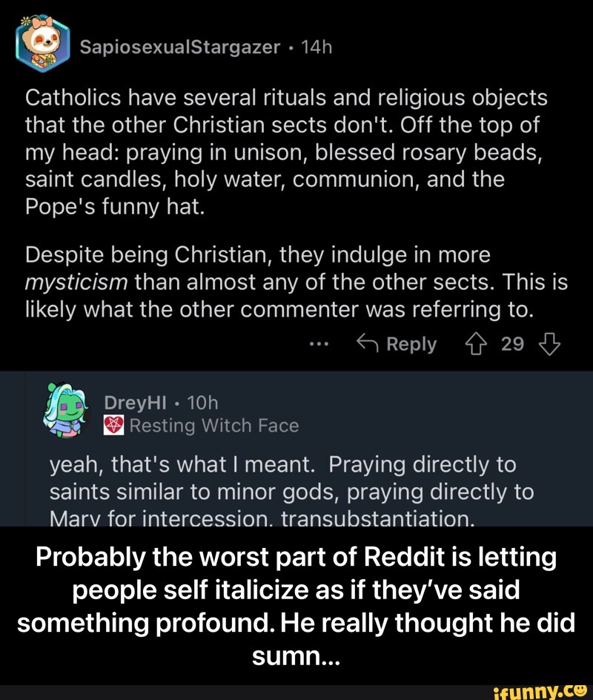Click the red pentagram flair icon
Image resolution: width=593 pixels, height=700 pixels.
pos(114,426)
